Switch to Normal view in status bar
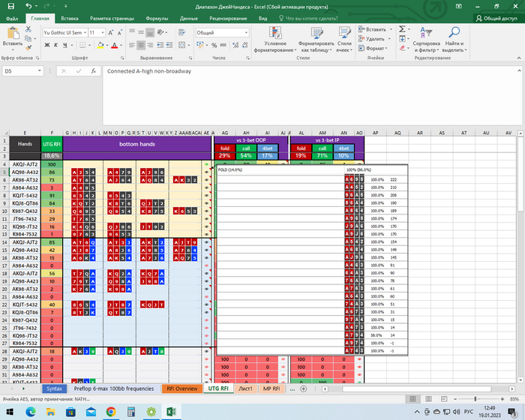Screen dimensions: 525x420 pos(412,399)
